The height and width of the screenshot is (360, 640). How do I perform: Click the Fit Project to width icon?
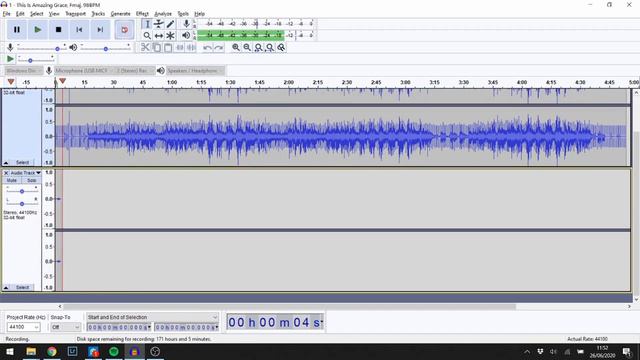[x=270, y=47]
